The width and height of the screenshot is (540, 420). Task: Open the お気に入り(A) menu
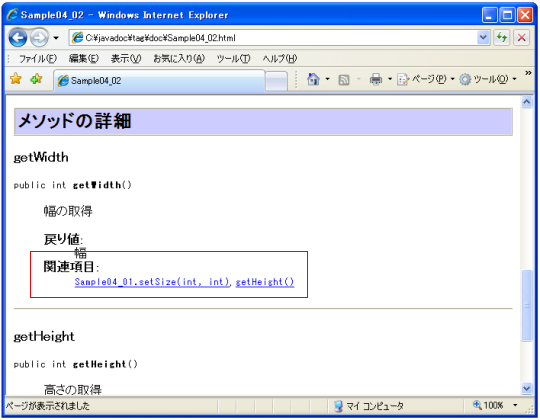pos(179,59)
